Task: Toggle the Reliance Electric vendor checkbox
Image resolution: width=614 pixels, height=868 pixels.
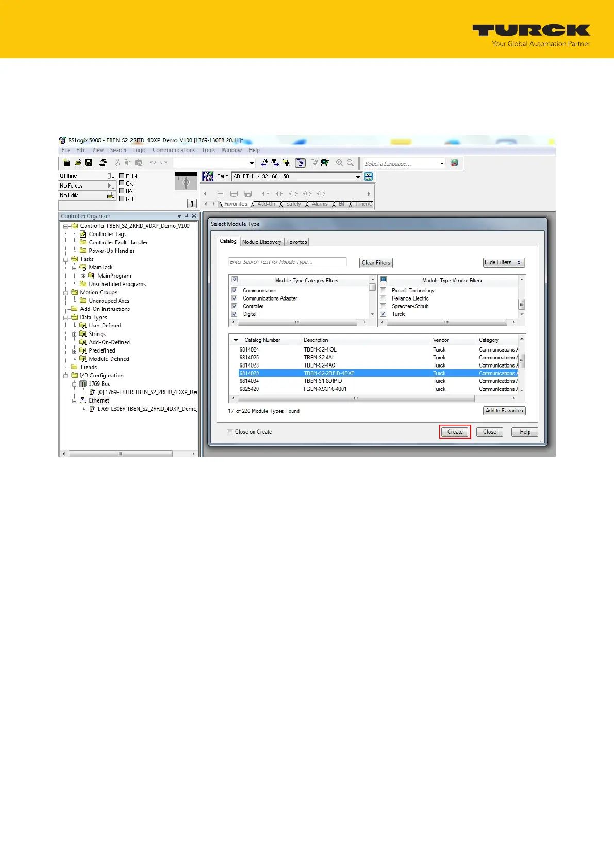Action: coord(383,298)
